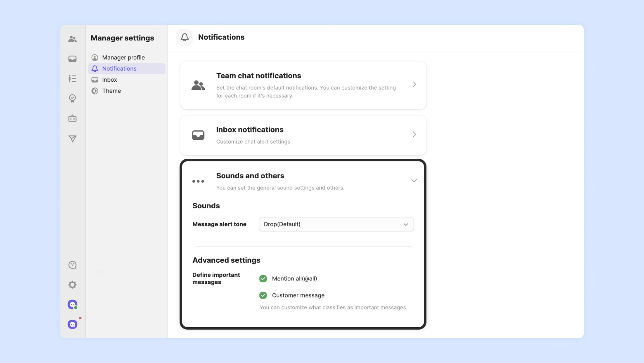This screenshot has height=363, width=644.
Task: Click the "Customize chat alert settings" description
Action: click(x=253, y=141)
